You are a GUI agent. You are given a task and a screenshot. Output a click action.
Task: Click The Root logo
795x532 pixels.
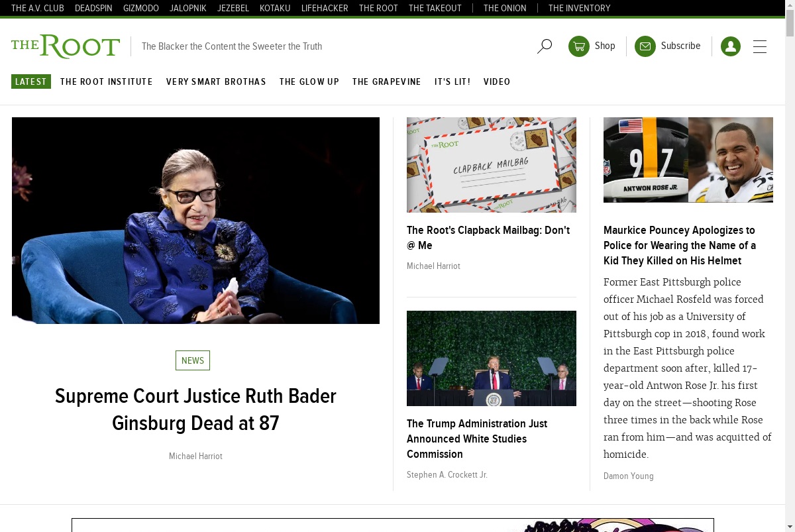coord(66,46)
